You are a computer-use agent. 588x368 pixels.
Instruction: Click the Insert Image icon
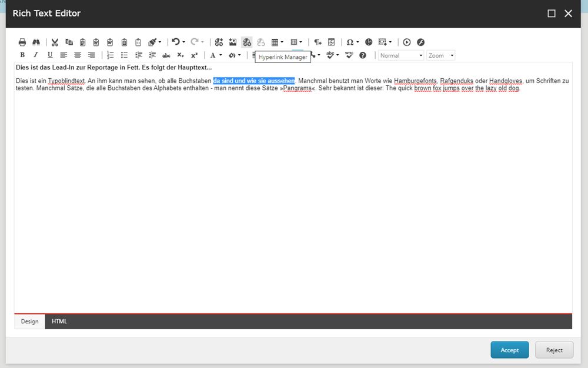tap(233, 42)
